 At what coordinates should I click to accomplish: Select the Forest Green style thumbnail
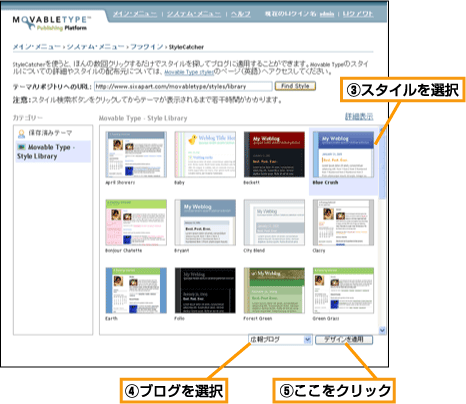tap(274, 290)
